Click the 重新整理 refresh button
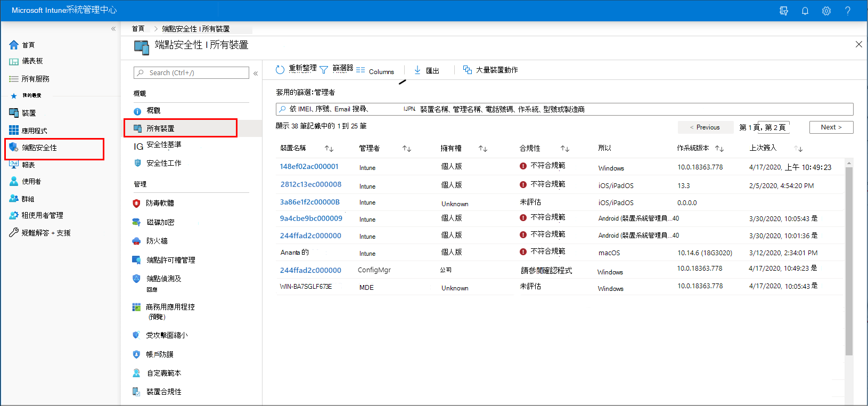 [x=296, y=69]
